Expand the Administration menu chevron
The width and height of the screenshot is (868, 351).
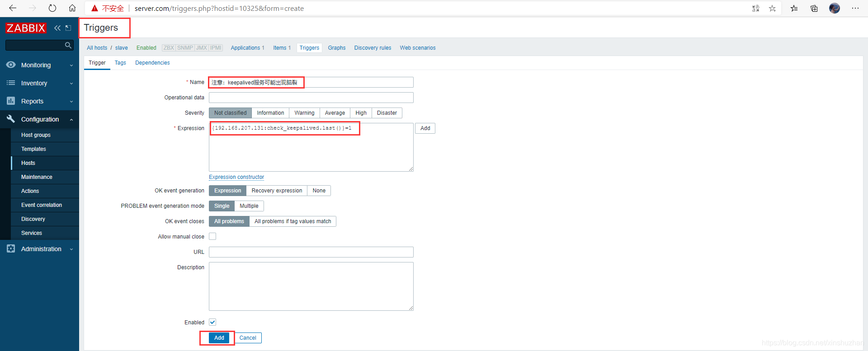coord(71,249)
